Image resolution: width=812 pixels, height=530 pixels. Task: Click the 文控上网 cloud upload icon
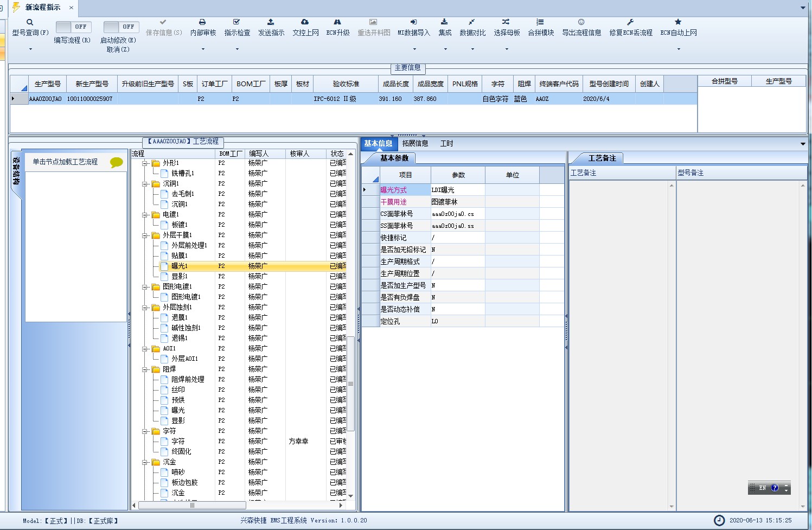tap(305, 22)
